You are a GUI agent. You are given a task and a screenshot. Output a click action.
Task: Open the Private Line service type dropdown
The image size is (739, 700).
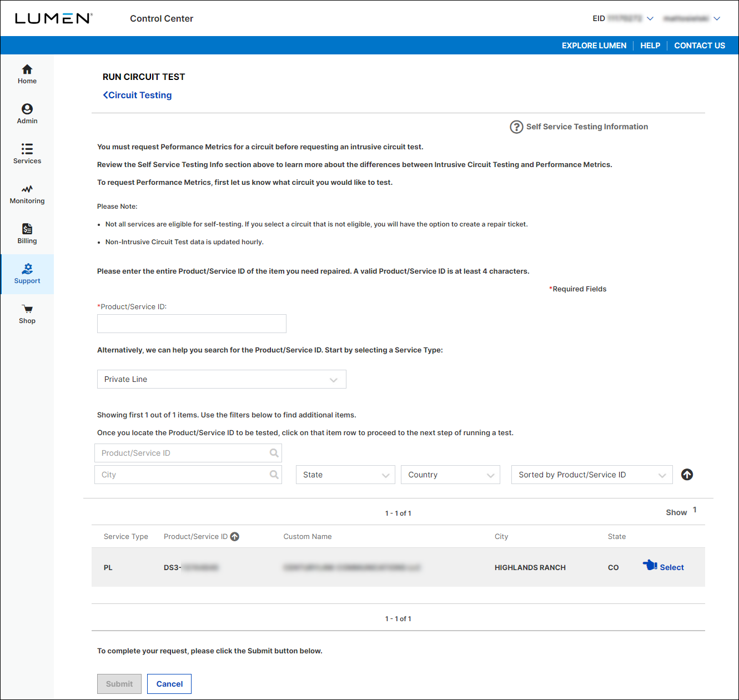[x=222, y=379]
